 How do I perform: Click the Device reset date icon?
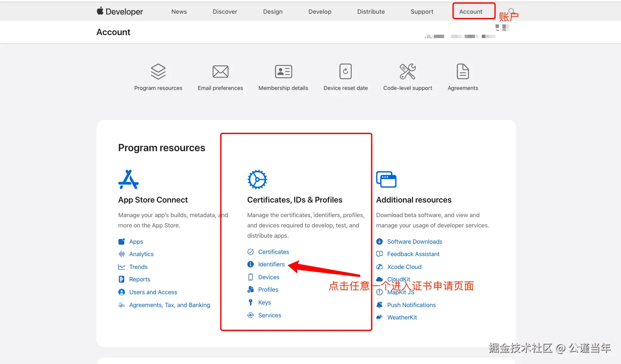[346, 72]
